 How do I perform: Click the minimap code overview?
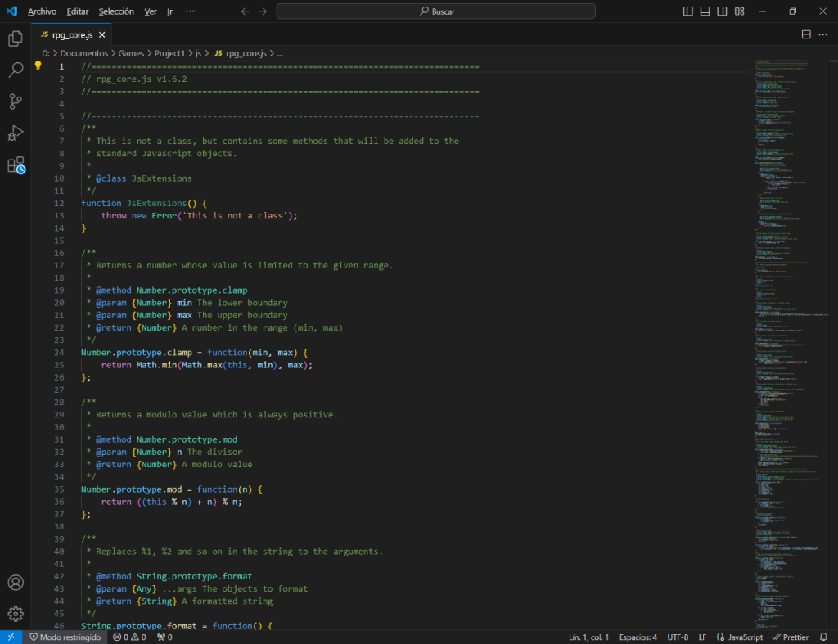click(x=791, y=345)
